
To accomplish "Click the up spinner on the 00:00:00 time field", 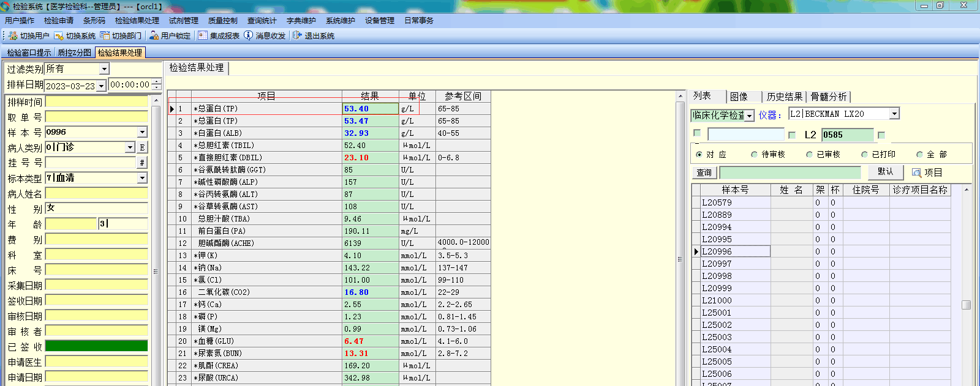I will pos(156,82).
